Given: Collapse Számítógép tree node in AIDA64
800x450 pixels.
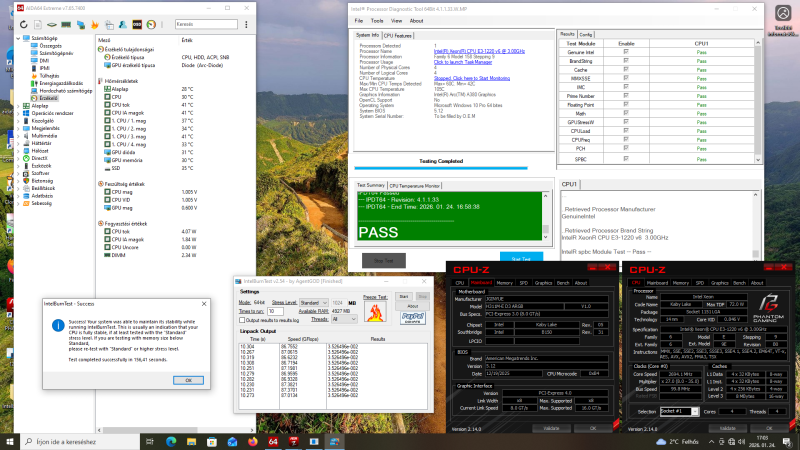Looking at the screenshot, I should click(x=18, y=38).
